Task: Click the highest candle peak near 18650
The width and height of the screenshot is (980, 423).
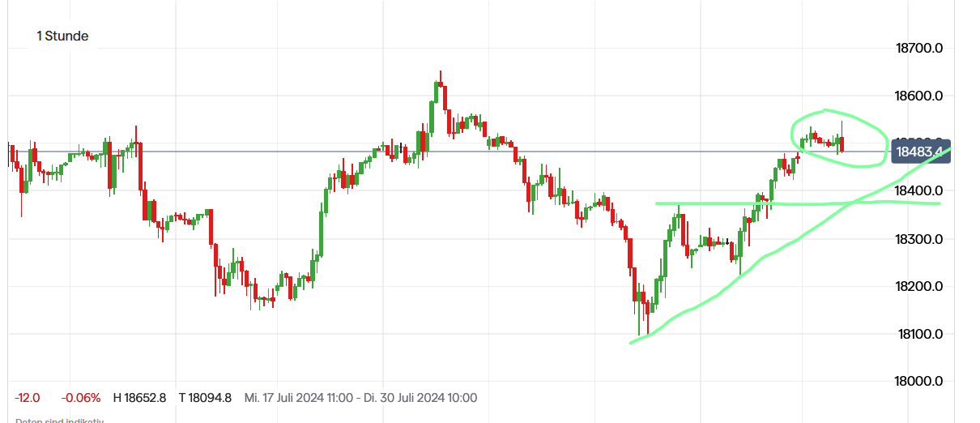Action: (x=441, y=75)
